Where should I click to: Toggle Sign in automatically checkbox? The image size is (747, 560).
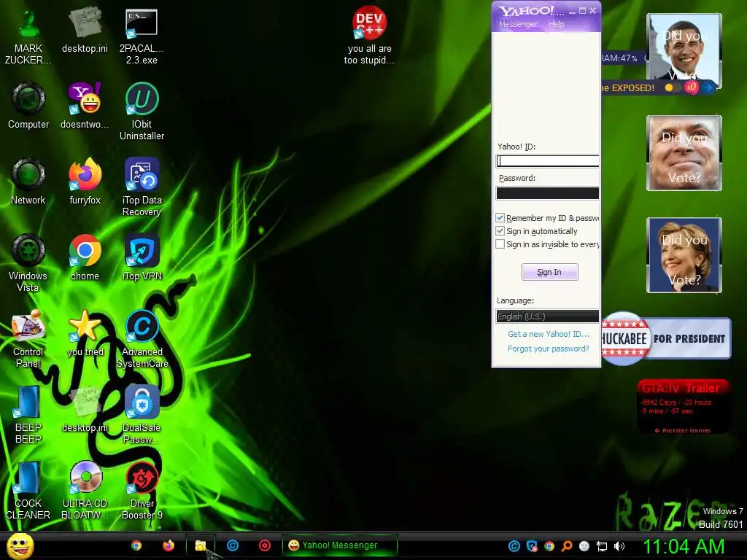(500, 231)
